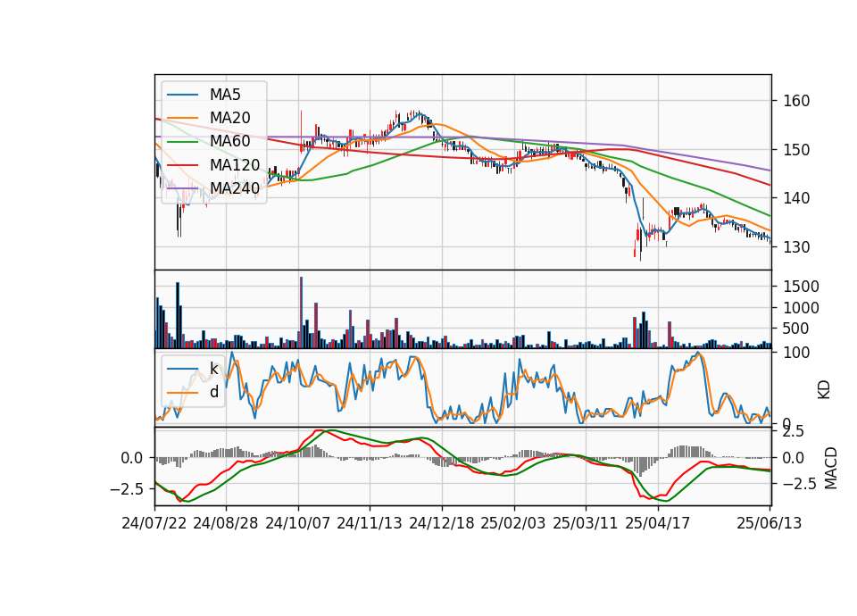Click the 130 price axis label

coord(797,247)
